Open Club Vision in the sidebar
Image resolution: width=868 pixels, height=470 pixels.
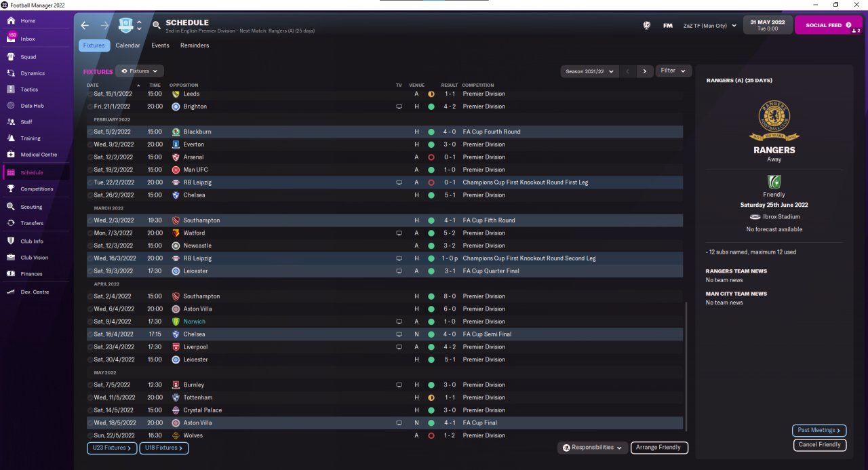tap(35, 258)
